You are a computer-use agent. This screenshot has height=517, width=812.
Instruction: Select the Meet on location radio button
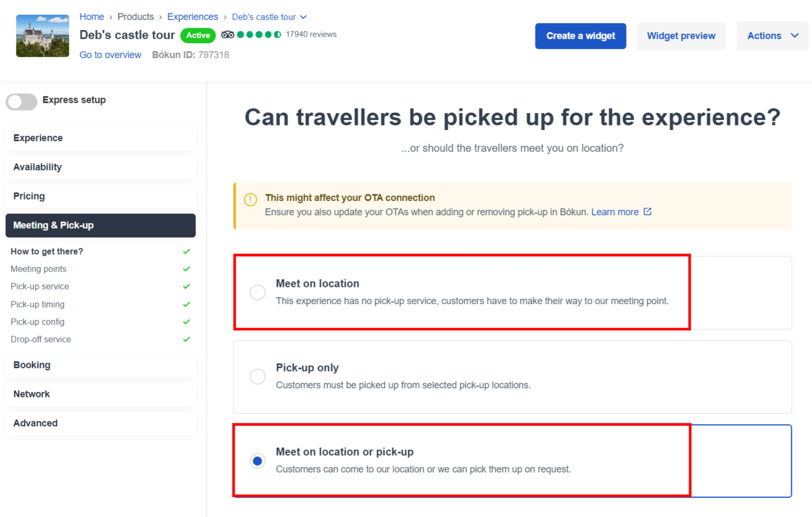(257, 293)
